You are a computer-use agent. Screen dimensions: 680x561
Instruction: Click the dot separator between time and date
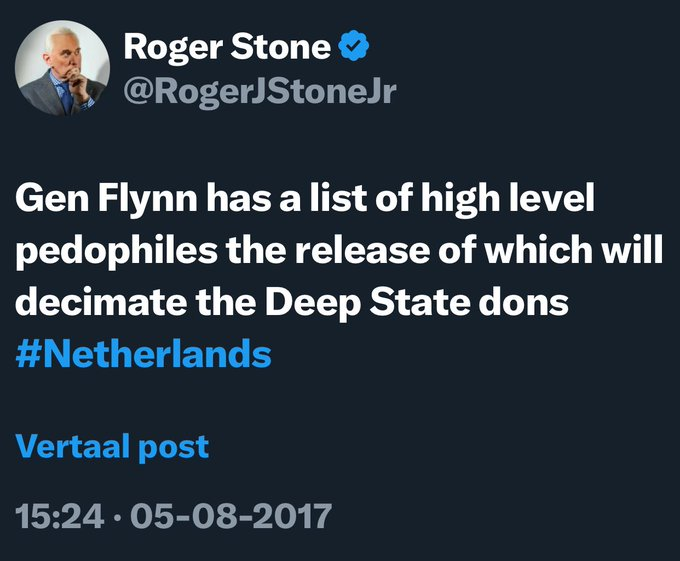tap(117, 517)
